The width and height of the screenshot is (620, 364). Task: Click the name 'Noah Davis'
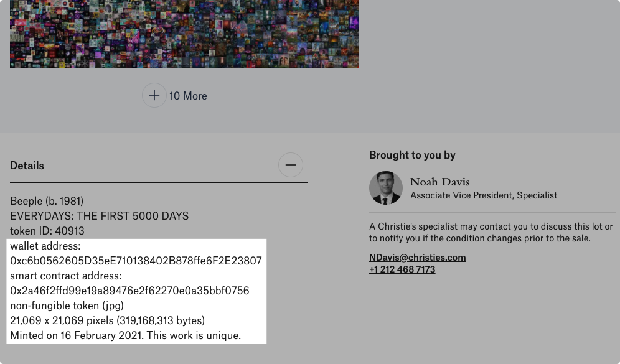coord(440,182)
